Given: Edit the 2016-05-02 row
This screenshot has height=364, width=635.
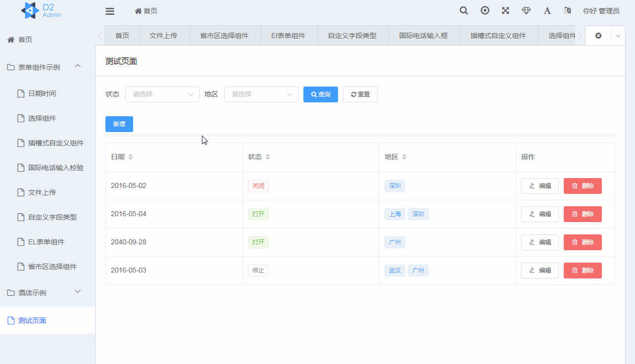Looking at the screenshot, I should pos(540,186).
